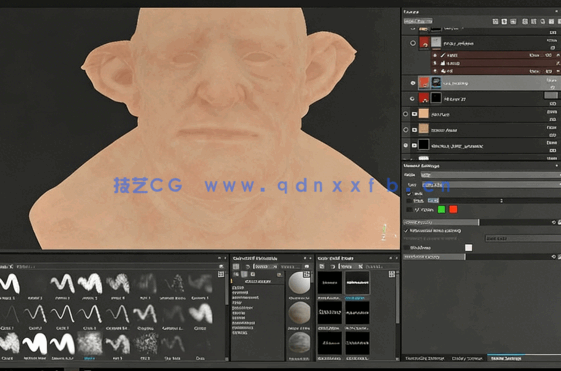Toggle visibility of the levels effect row
561x371 pixels.
point(435,63)
